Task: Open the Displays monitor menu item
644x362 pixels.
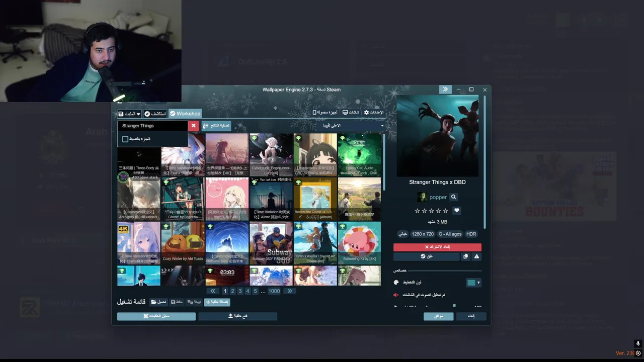Action: click(x=351, y=112)
